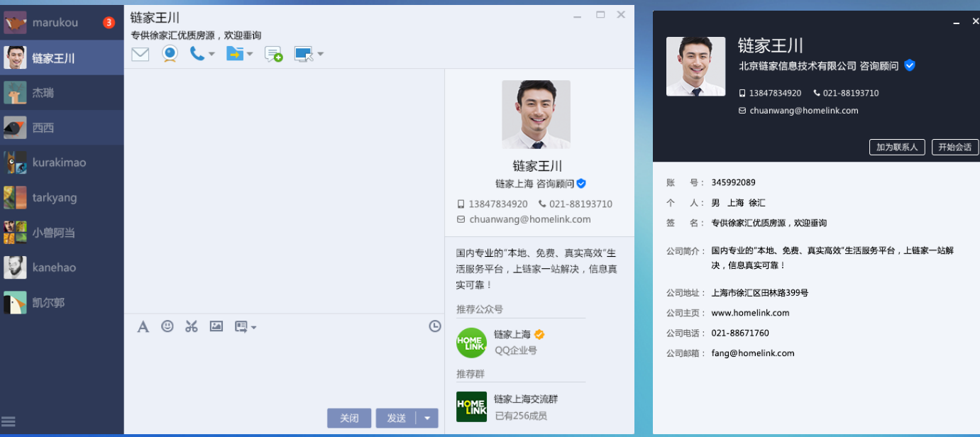Click profile photo in chat info panel
The width and height of the screenshot is (980, 437).
(536, 114)
